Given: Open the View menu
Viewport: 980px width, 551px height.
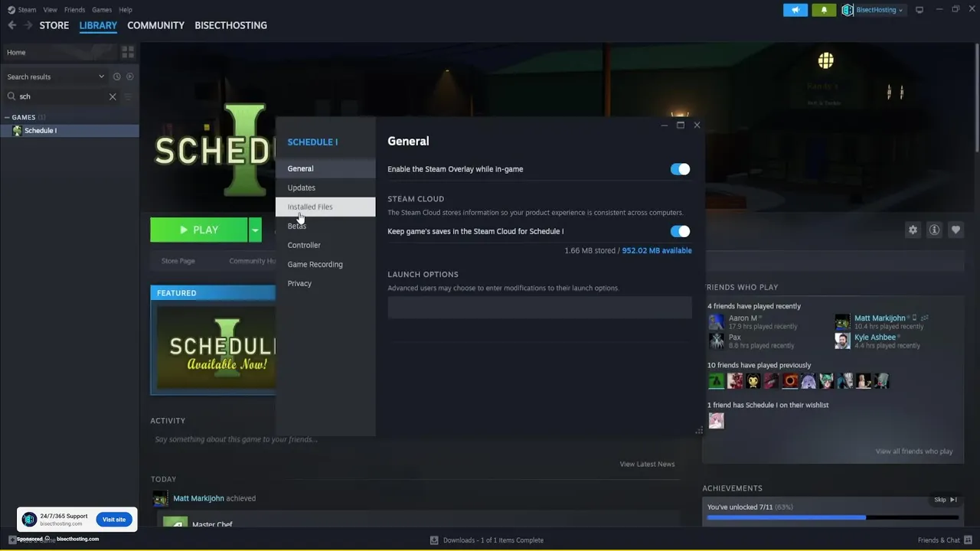Looking at the screenshot, I should (x=50, y=10).
